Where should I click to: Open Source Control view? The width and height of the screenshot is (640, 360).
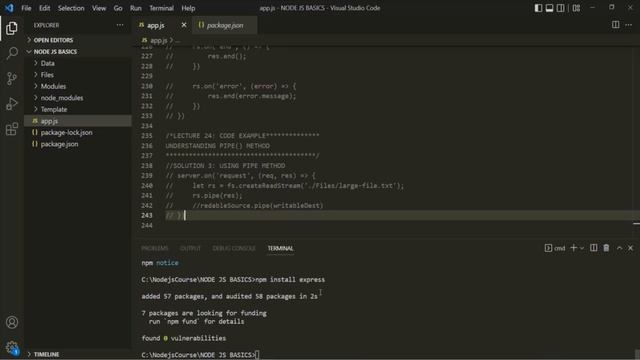(12, 78)
